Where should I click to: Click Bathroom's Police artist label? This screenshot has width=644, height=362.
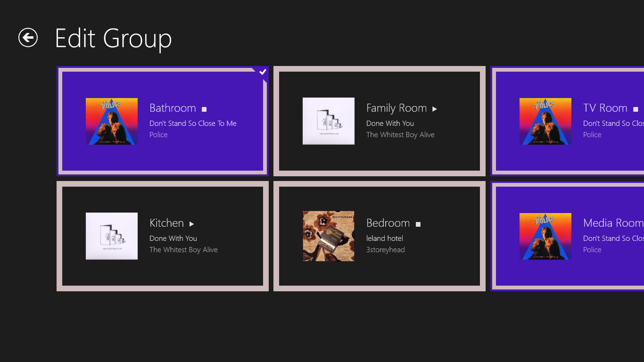[x=158, y=135]
